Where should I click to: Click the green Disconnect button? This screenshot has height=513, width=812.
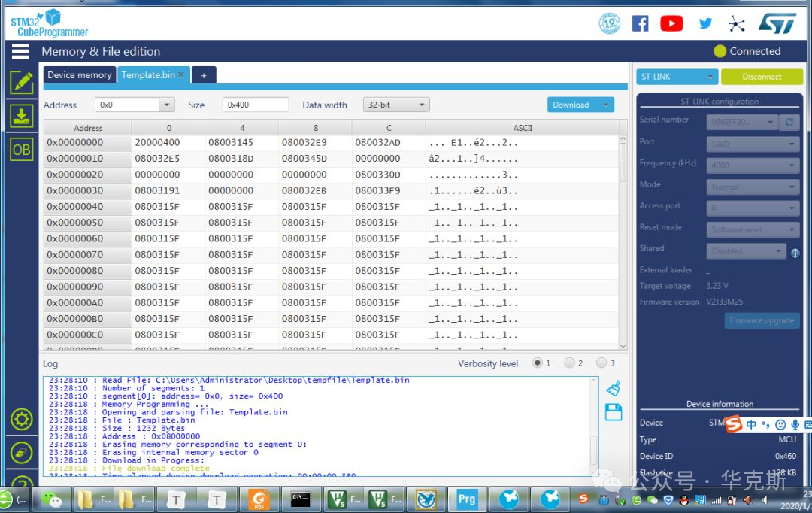761,77
